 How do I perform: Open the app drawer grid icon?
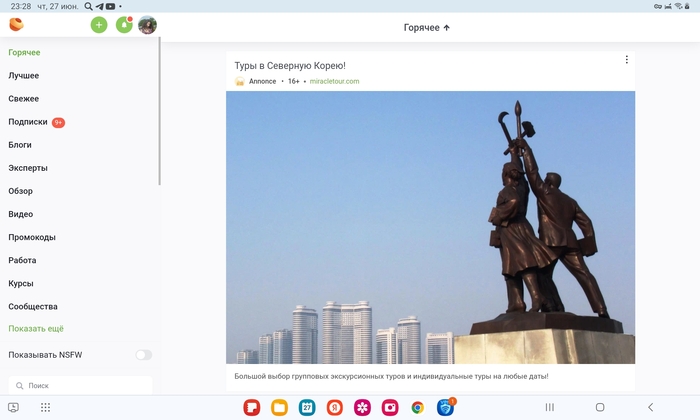46,407
